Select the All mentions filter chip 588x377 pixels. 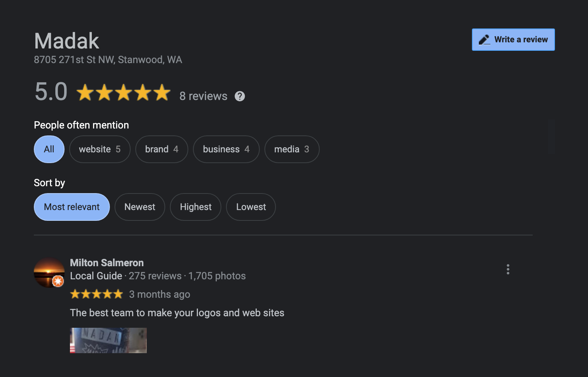[x=49, y=149]
